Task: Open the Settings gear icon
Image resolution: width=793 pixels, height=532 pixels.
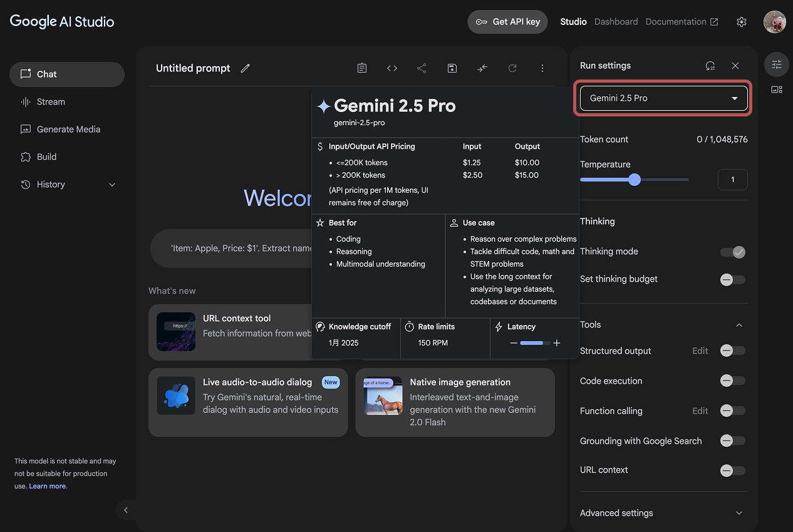Action: [742, 22]
